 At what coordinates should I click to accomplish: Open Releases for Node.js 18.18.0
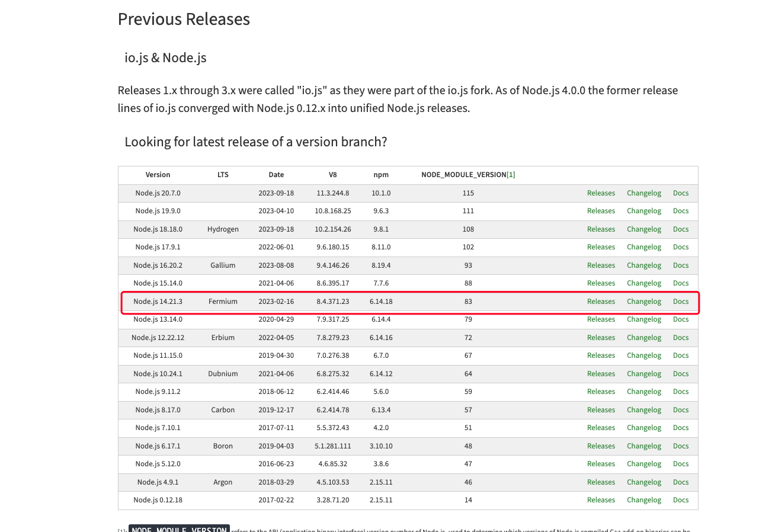(x=601, y=229)
